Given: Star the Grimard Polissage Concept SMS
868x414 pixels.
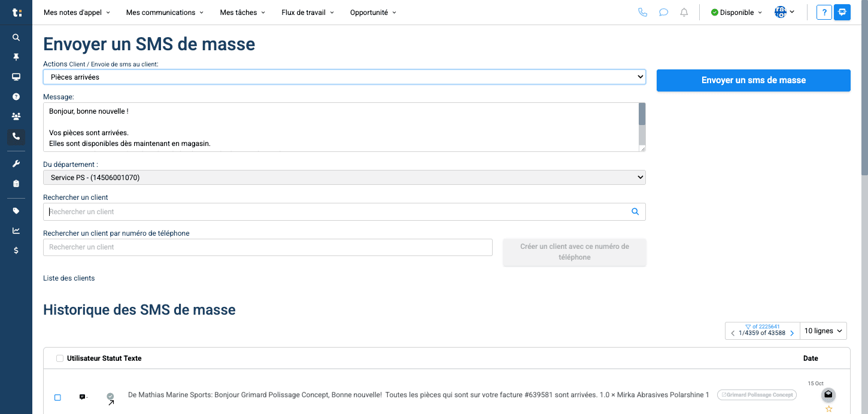Looking at the screenshot, I should (829, 409).
